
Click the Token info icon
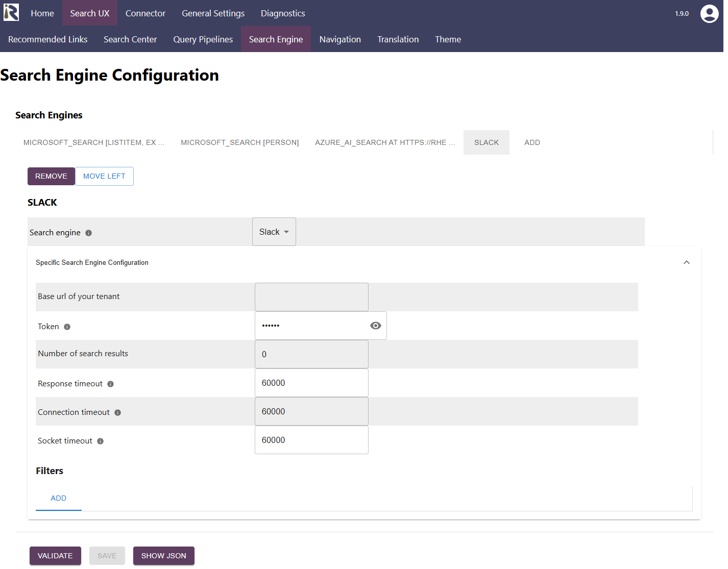[x=67, y=327]
